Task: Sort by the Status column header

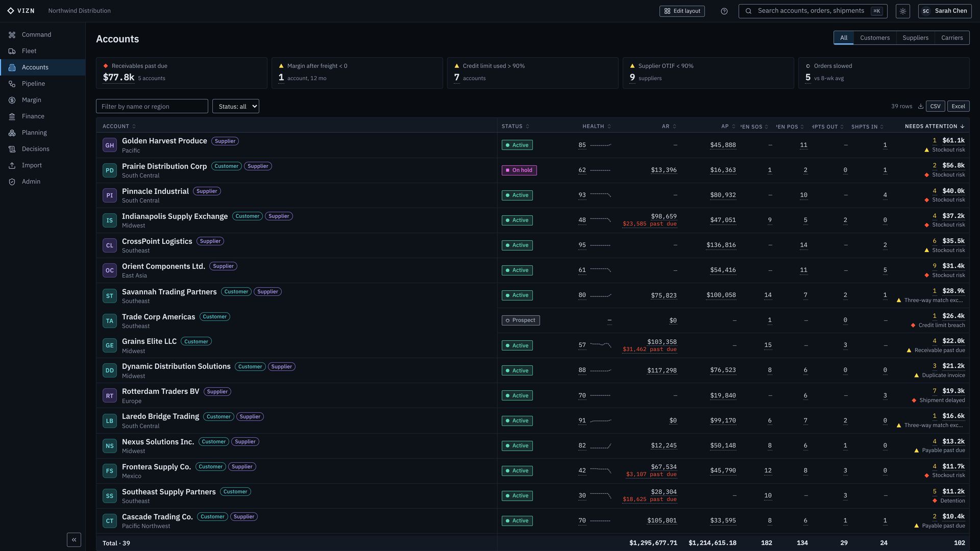Action: [515, 127]
